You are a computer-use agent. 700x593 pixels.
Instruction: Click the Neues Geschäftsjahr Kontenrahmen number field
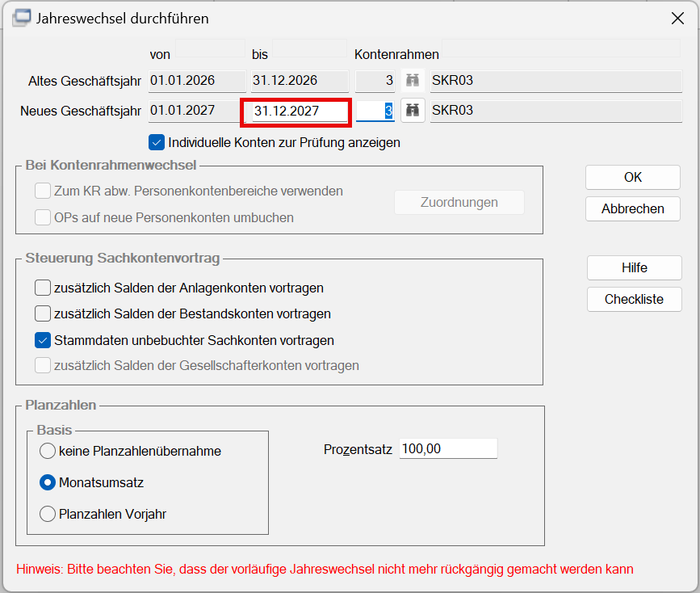click(375, 111)
